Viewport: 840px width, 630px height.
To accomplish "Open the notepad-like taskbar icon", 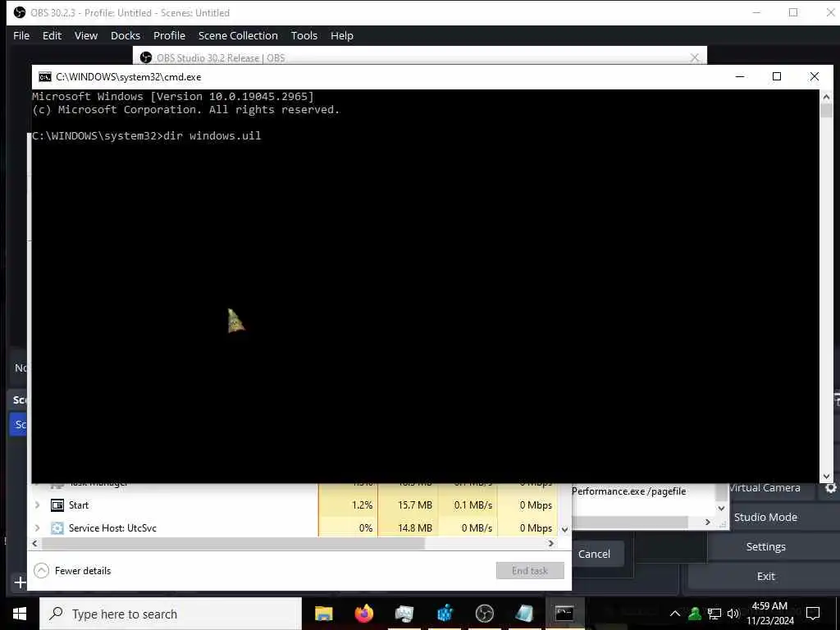I will point(524,614).
